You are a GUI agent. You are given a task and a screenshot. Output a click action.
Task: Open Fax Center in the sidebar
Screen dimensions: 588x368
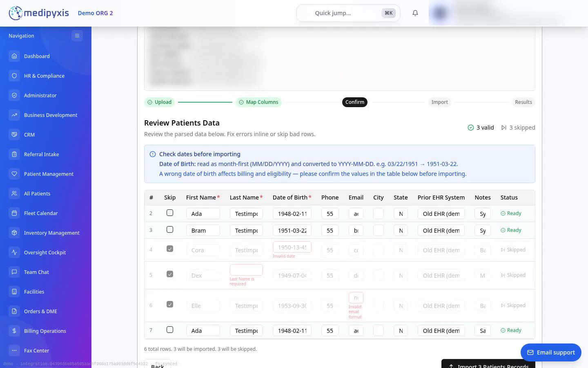tap(46, 350)
